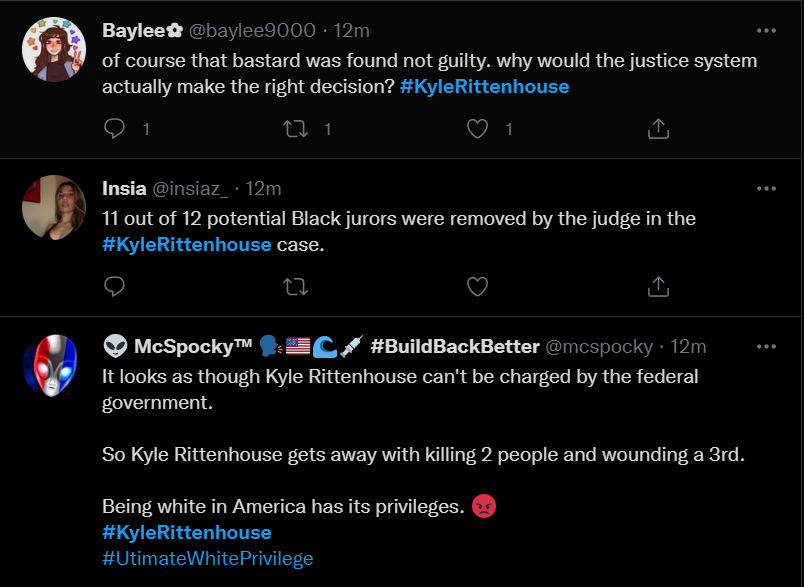Reply to Insia's tweet
804x587 pixels.
coord(115,287)
